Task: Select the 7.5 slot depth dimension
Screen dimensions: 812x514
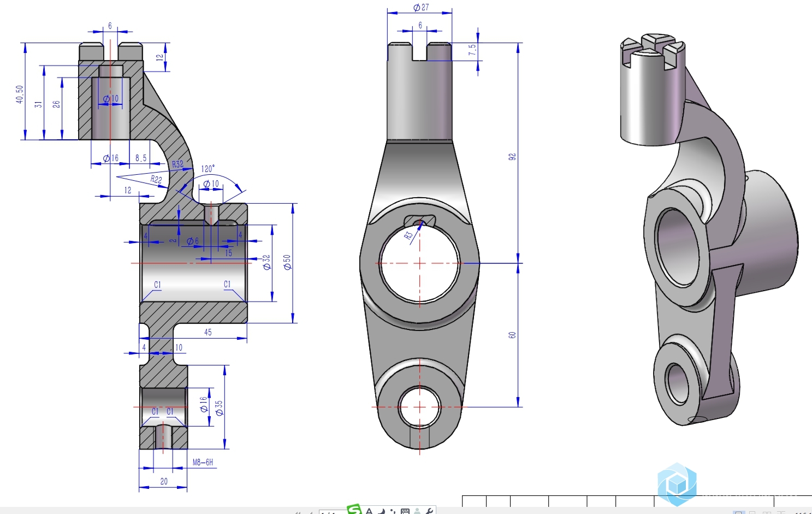Action: 472,50
